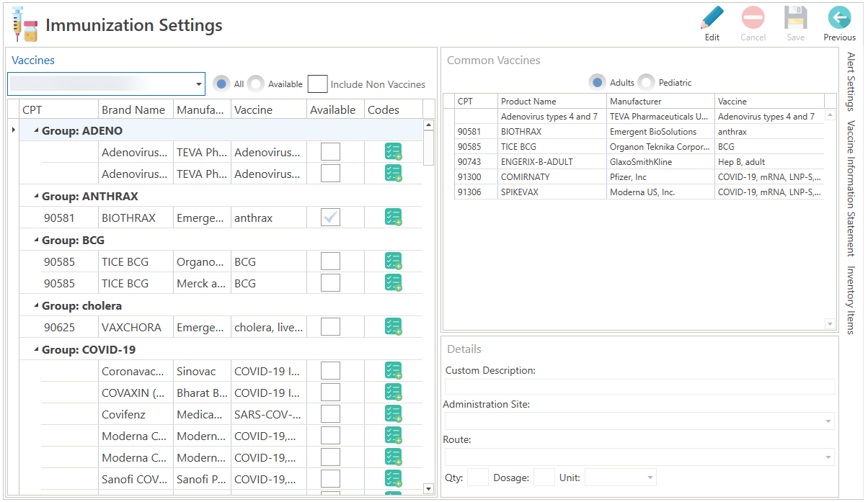The image size is (868, 502).
Task: Open codes for first Adenovirus row
Action: 393,152
